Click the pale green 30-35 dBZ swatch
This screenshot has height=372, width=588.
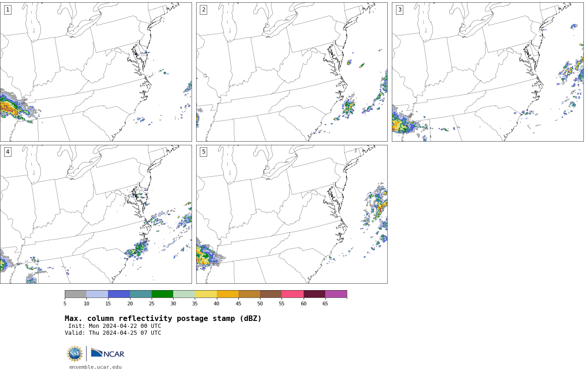184,294
